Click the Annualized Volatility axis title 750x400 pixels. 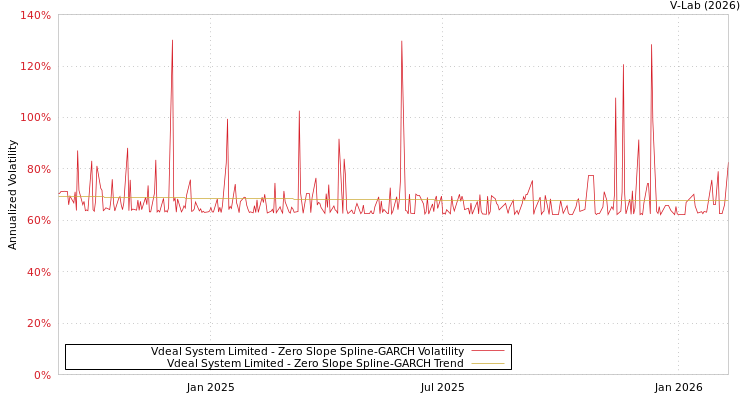(x=12, y=195)
